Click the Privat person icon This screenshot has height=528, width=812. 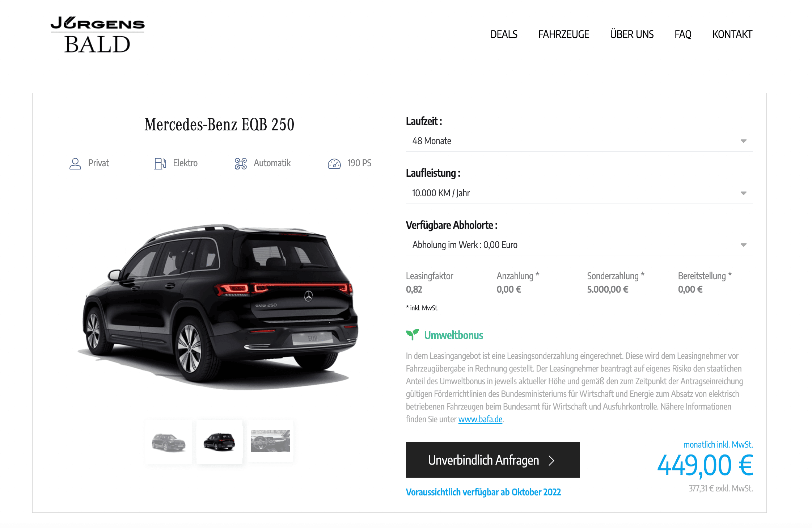[x=75, y=163]
